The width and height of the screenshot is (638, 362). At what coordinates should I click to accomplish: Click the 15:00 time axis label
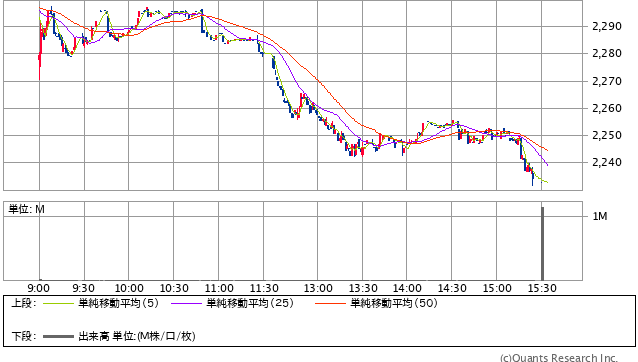pos(497,288)
